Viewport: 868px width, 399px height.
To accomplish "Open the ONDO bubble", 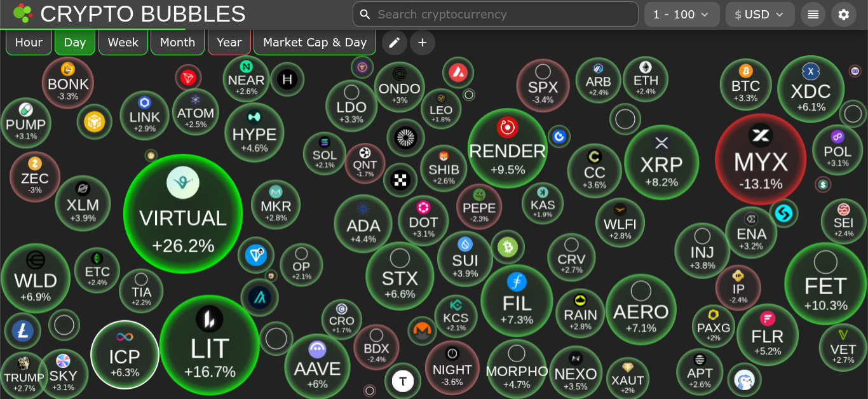I will 399,87.
